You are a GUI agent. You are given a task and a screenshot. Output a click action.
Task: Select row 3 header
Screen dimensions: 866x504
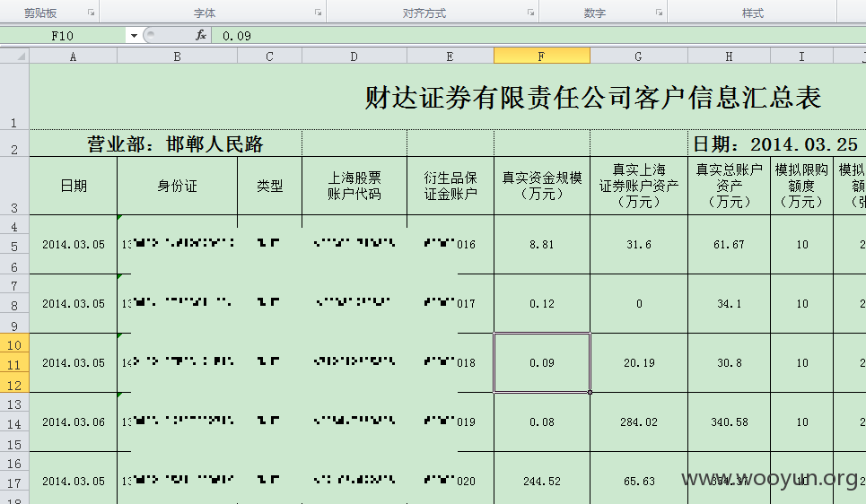(14, 186)
